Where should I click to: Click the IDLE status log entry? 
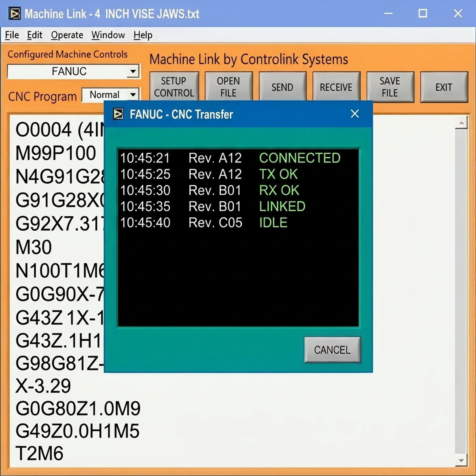273,223
